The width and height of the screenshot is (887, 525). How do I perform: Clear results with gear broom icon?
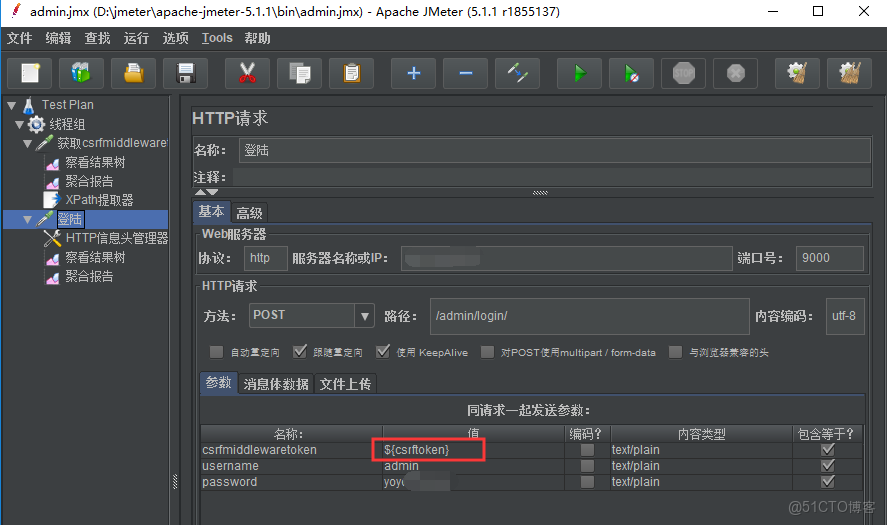797,73
